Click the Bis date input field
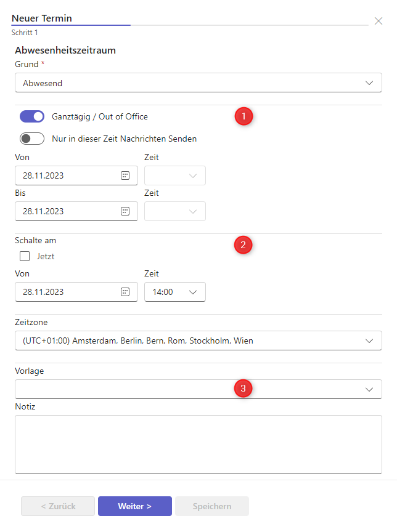The image size is (397, 532). click(x=68, y=211)
